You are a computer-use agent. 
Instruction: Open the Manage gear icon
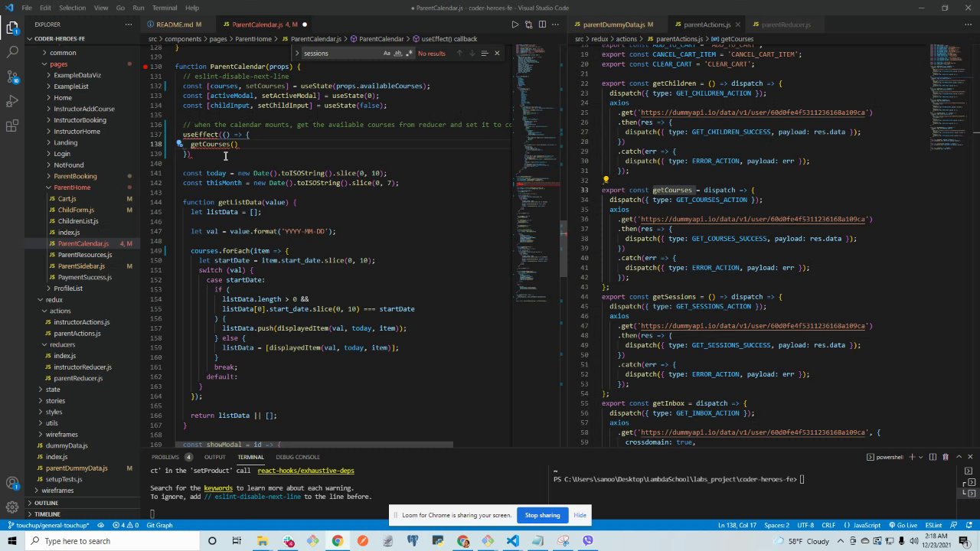coord(12,507)
